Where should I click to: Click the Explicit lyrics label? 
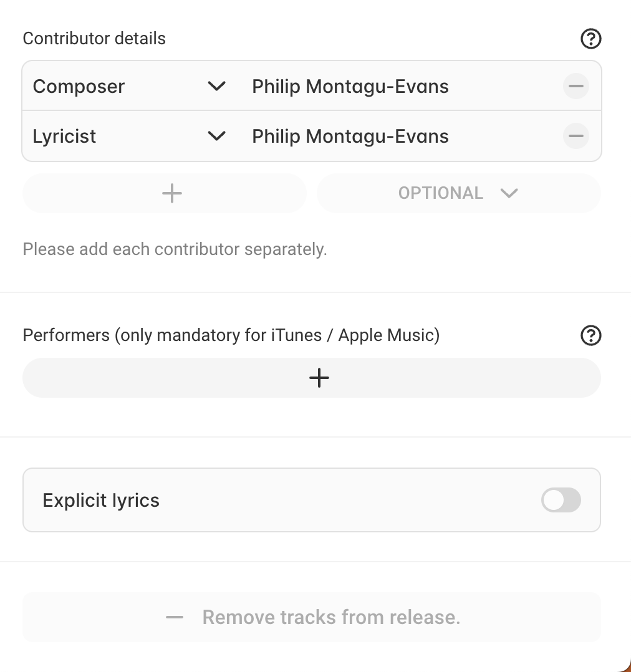click(101, 501)
